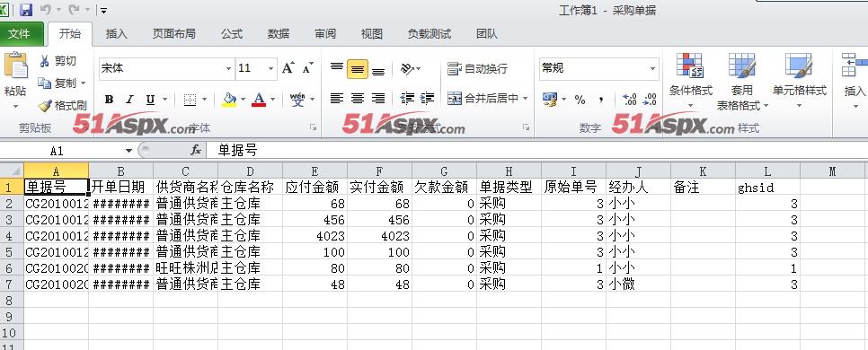Center text horizontally
The width and height of the screenshot is (868, 350).
358,99
